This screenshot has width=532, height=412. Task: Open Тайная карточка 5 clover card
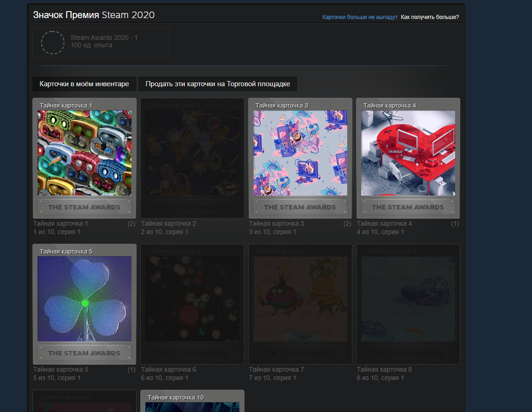[84, 299]
